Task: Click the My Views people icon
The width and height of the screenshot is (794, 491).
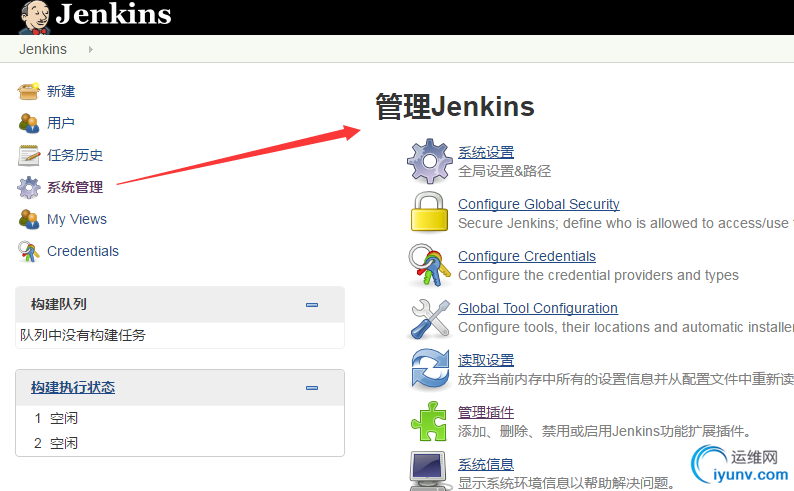Action: tap(28, 219)
